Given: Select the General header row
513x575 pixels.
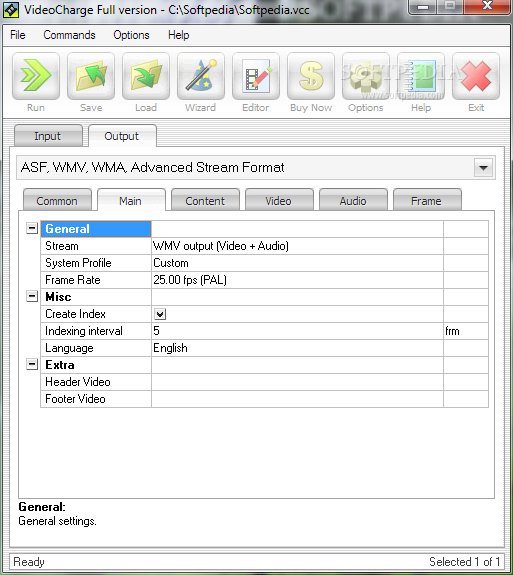Looking at the screenshot, I should 96,229.
